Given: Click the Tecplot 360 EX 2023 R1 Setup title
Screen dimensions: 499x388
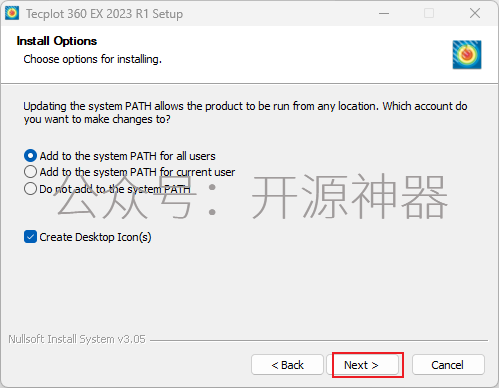Looking at the screenshot, I should pos(104,14).
